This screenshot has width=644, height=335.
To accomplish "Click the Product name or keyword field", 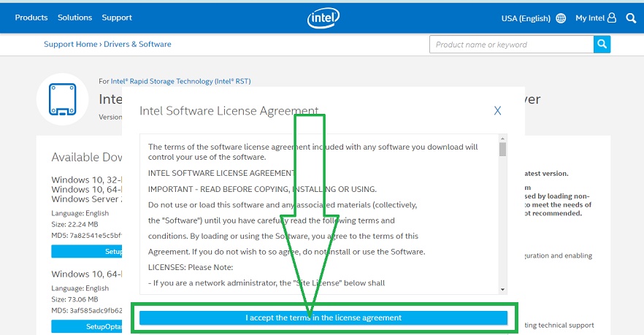I will pos(511,45).
